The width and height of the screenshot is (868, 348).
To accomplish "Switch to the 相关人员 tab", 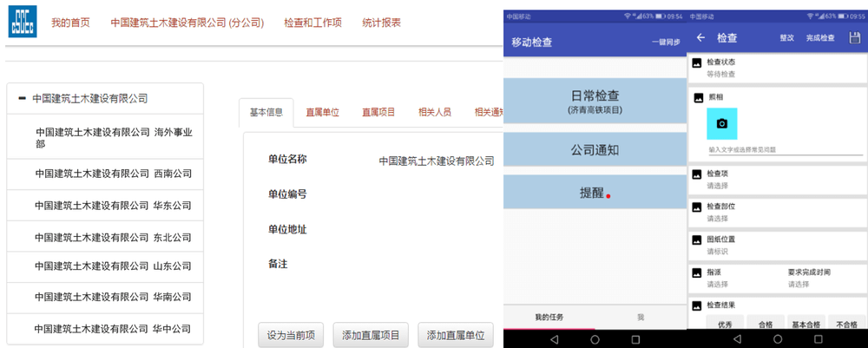I will click(x=435, y=112).
